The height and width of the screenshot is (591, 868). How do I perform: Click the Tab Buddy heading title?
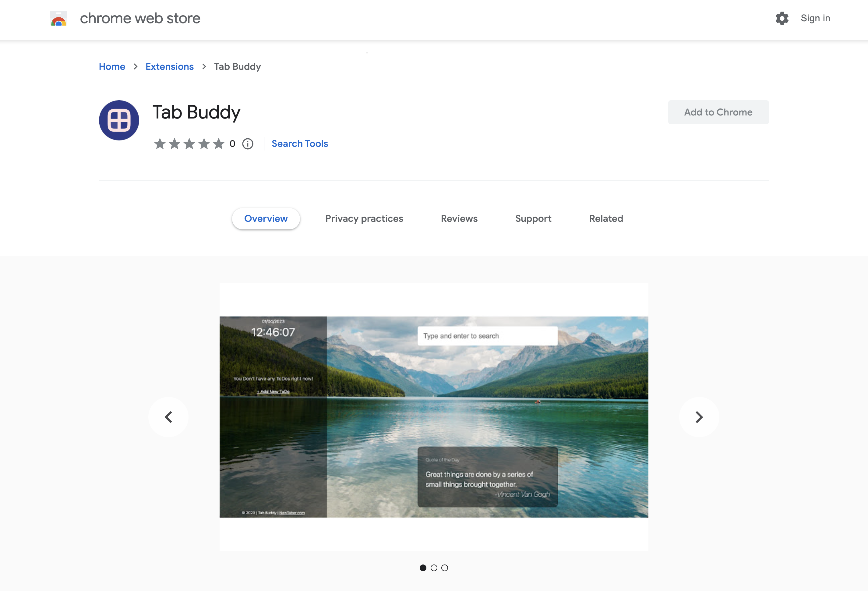196,112
